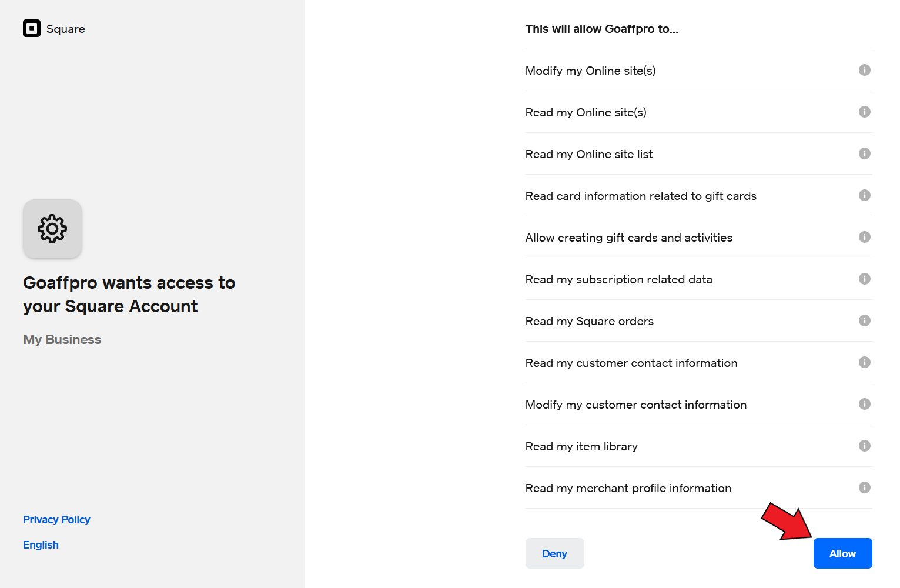
Task: Open info for Read my customer contact information
Action: tap(864, 362)
